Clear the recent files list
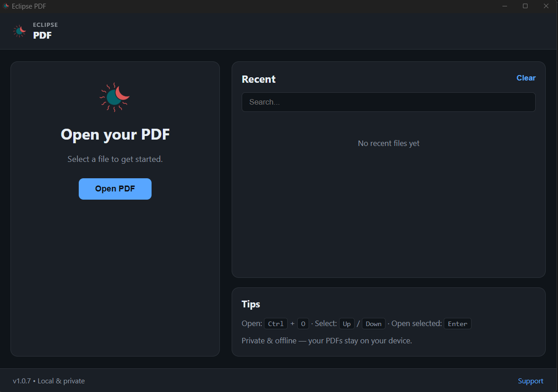 click(526, 78)
